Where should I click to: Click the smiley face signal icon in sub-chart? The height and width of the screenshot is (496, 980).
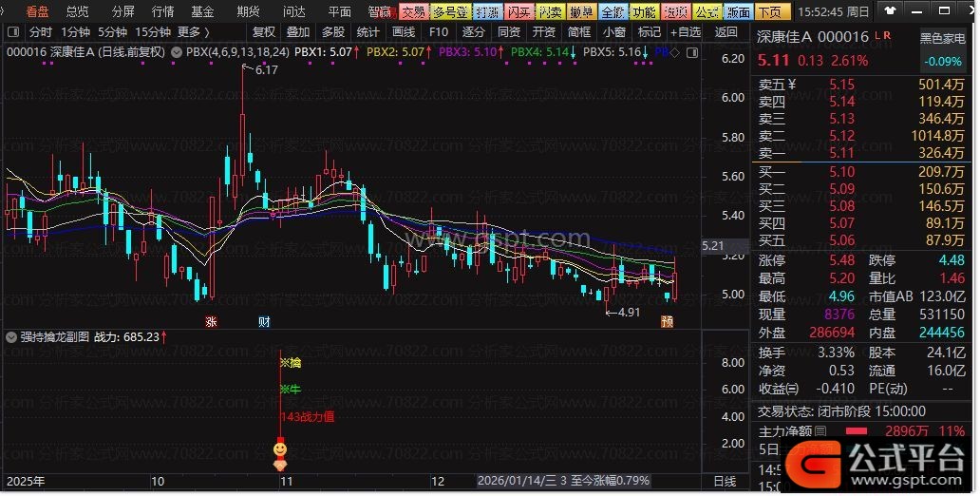coord(281,448)
